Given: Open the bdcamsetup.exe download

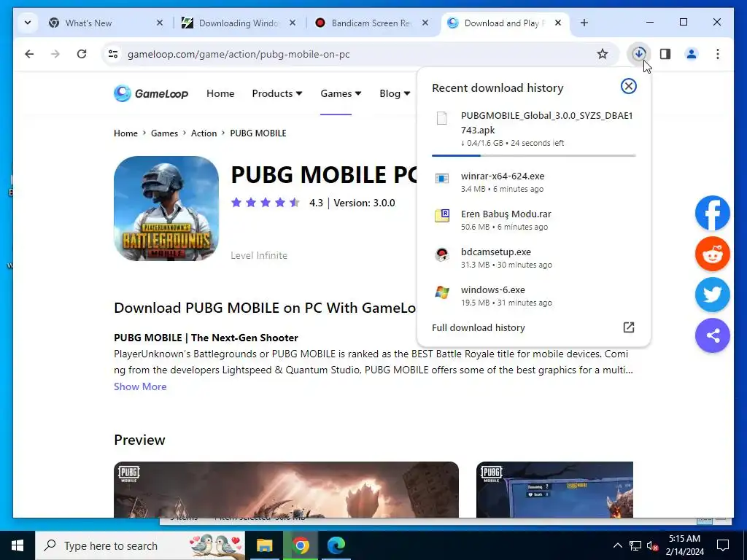Looking at the screenshot, I should [x=533, y=258].
